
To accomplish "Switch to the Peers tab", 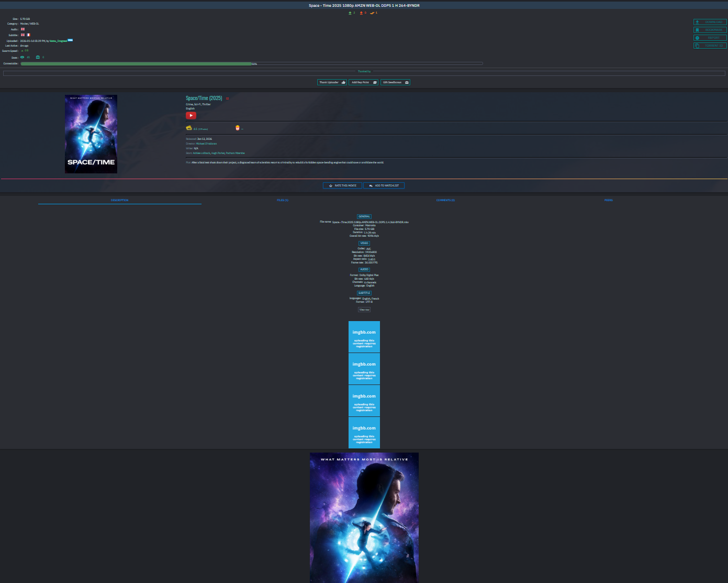I will point(609,200).
